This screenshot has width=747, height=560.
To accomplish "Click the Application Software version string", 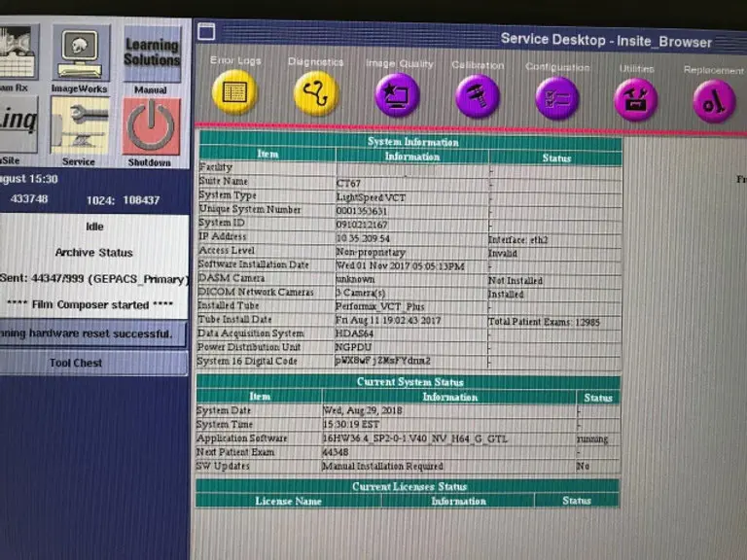I will point(415,438).
